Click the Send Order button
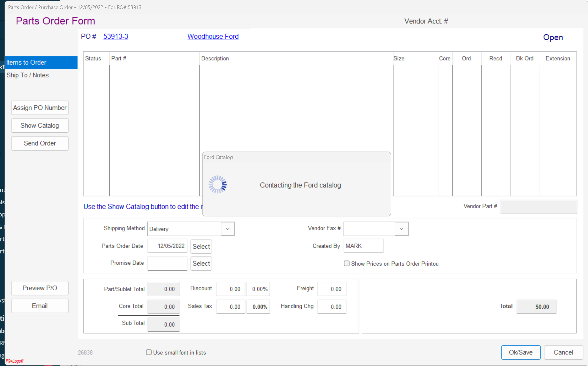The width and height of the screenshot is (588, 366). 40,143
